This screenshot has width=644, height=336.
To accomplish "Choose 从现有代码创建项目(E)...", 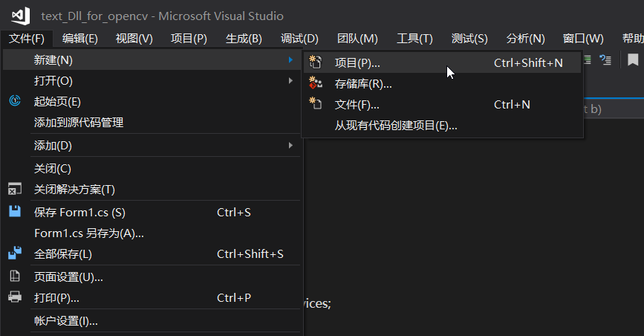I will coord(443,126).
